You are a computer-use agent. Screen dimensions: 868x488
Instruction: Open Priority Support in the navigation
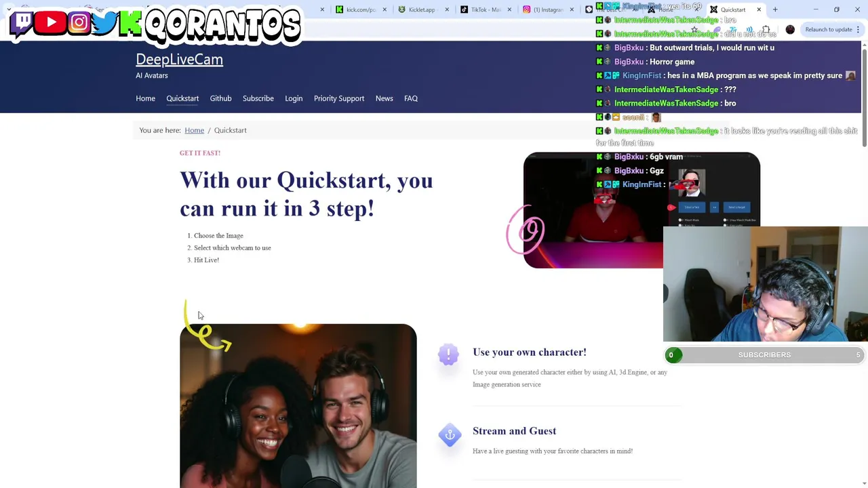click(339, 98)
